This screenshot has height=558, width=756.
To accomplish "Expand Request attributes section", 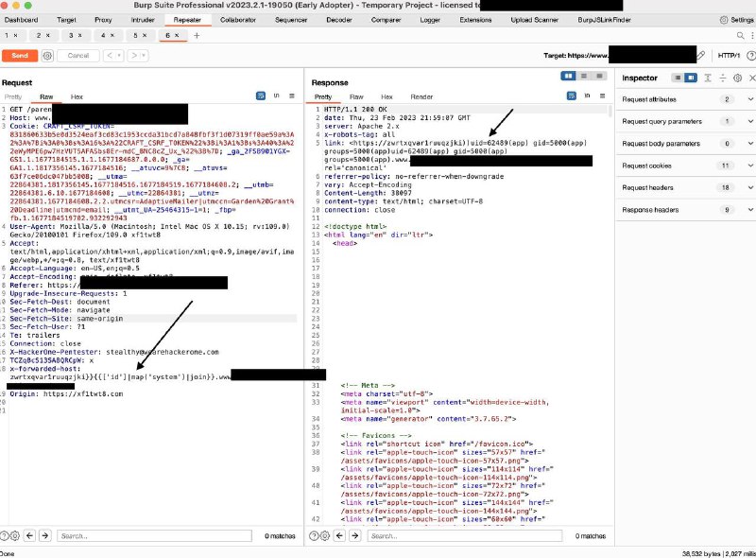I will (686, 99).
